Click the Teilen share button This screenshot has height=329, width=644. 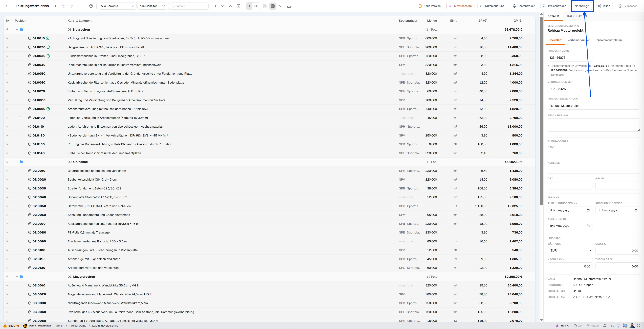(x=604, y=6)
